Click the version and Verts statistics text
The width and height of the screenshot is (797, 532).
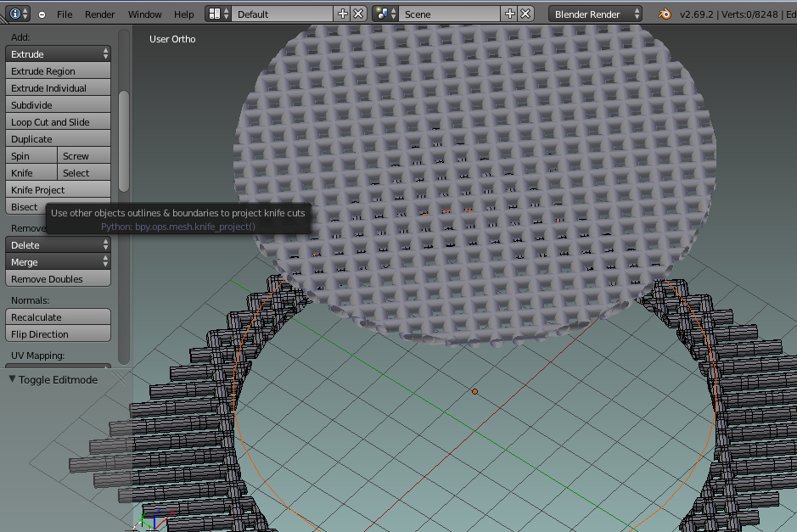[738, 14]
